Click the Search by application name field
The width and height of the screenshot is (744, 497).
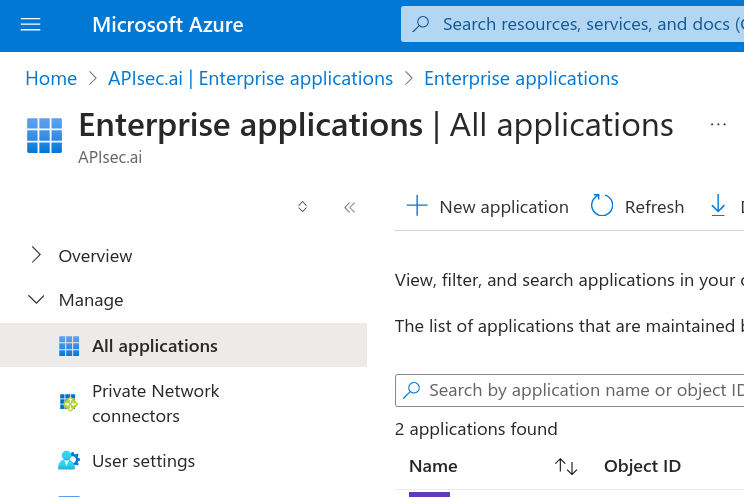click(x=580, y=390)
